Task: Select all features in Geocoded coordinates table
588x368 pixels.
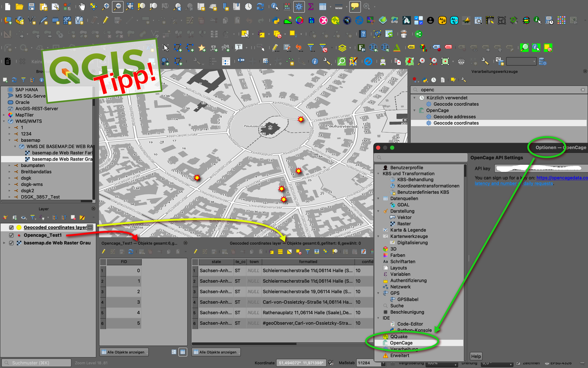Action: (280, 252)
